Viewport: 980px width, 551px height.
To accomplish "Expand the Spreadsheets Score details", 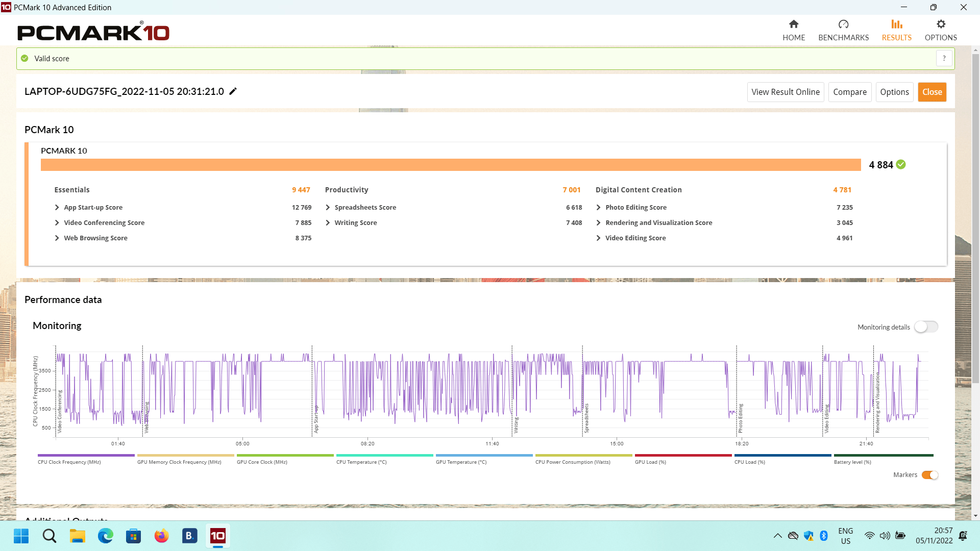I will click(x=328, y=208).
